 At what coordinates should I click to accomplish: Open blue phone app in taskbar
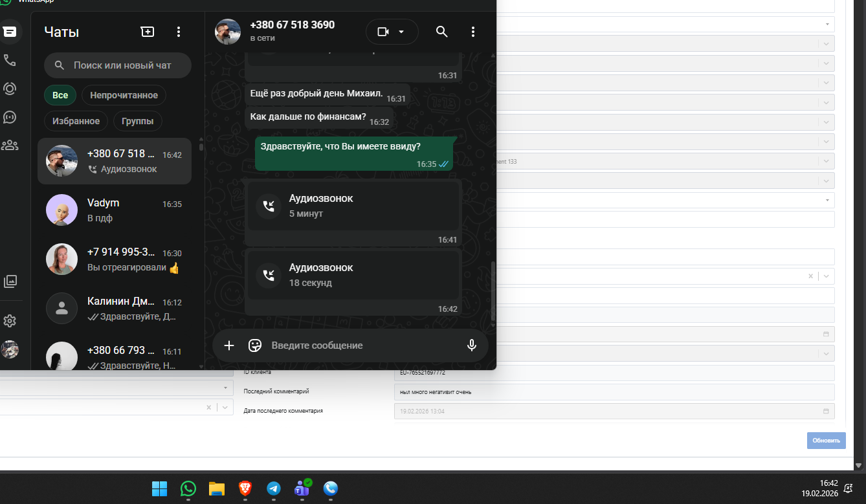tap(331, 489)
